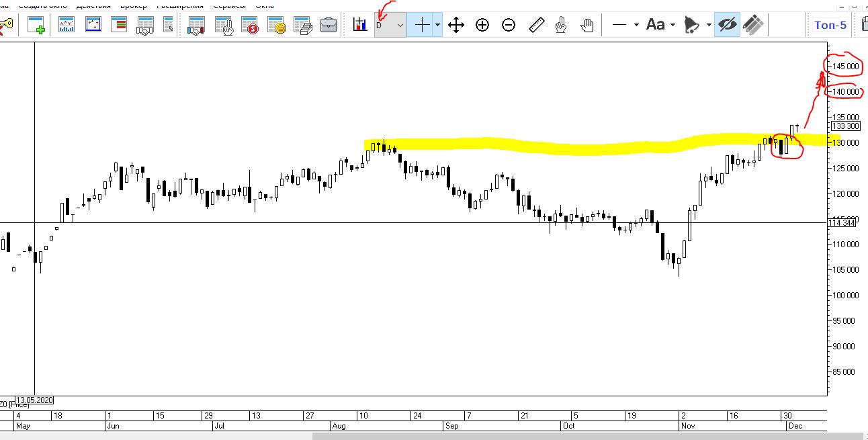Open the stacked papers limits table icon
The image size is (868, 440).
302,26
